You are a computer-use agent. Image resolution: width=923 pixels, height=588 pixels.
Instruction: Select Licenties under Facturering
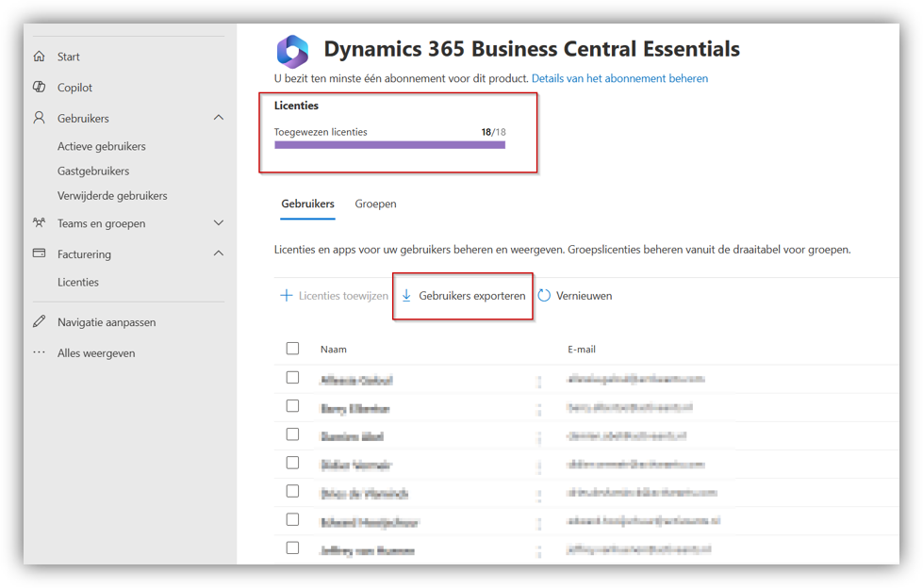pos(77,282)
